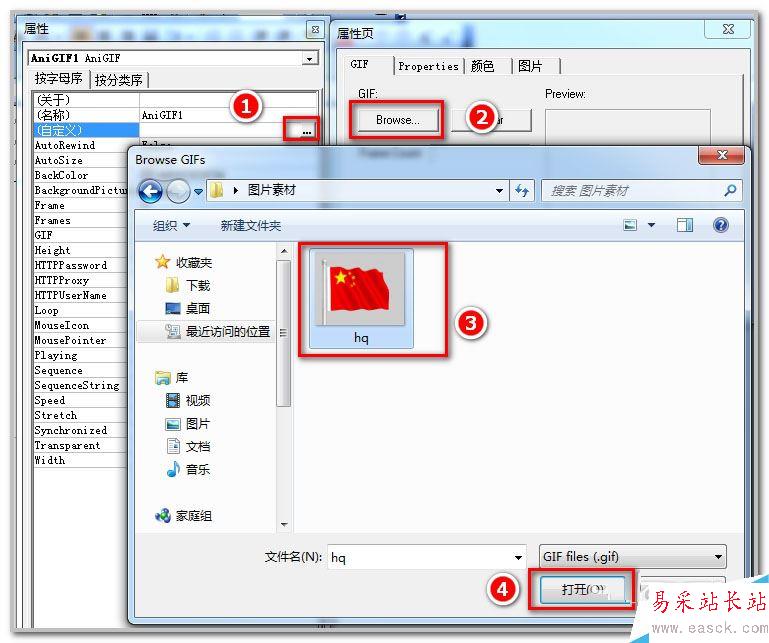Switch to 颜色 tab in 属性页
Viewport: 769px width, 643px height.
pos(482,66)
